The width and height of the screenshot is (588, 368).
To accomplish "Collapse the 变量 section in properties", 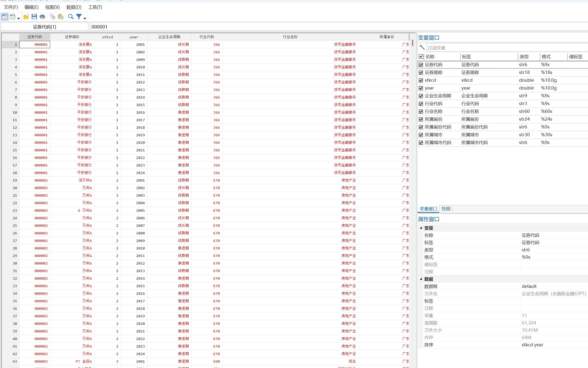I will pyautogui.click(x=421, y=228).
